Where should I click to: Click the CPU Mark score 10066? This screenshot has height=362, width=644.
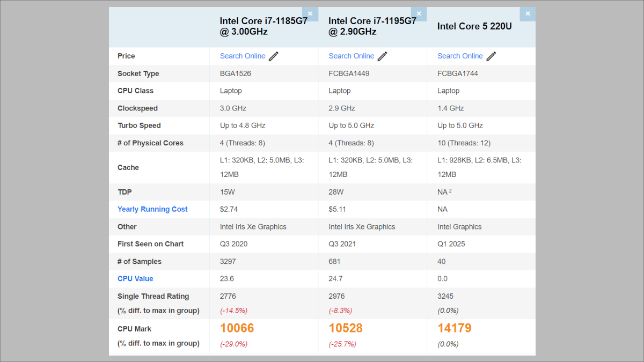point(237,328)
